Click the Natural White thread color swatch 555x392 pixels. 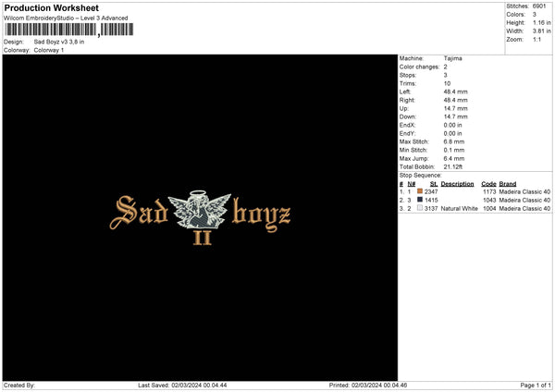point(420,208)
